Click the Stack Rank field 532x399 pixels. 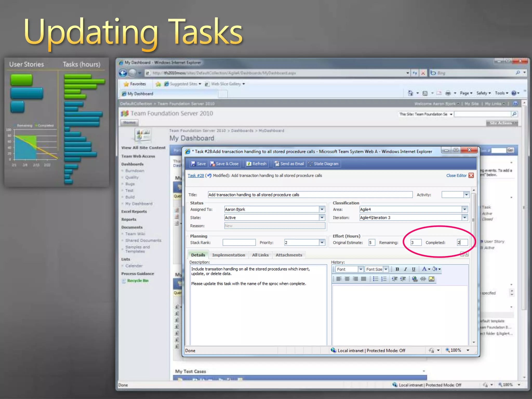pos(239,243)
